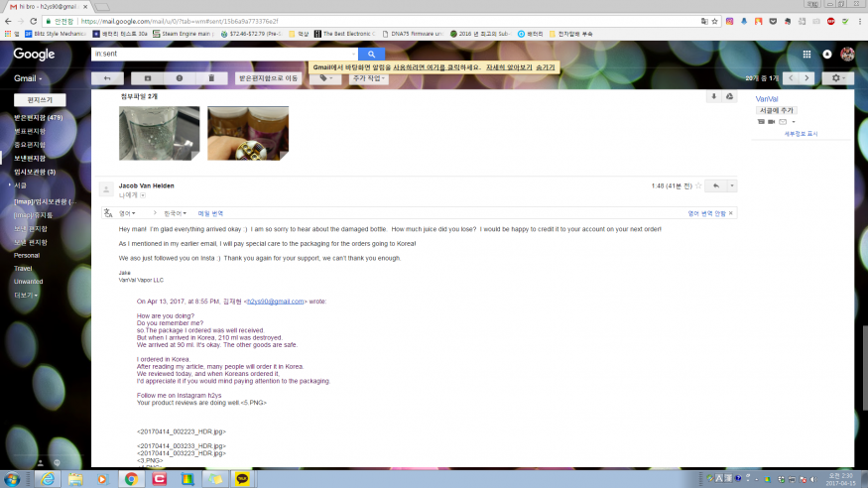Archive this email conversation
The image size is (868, 488).
tap(147, 77)
